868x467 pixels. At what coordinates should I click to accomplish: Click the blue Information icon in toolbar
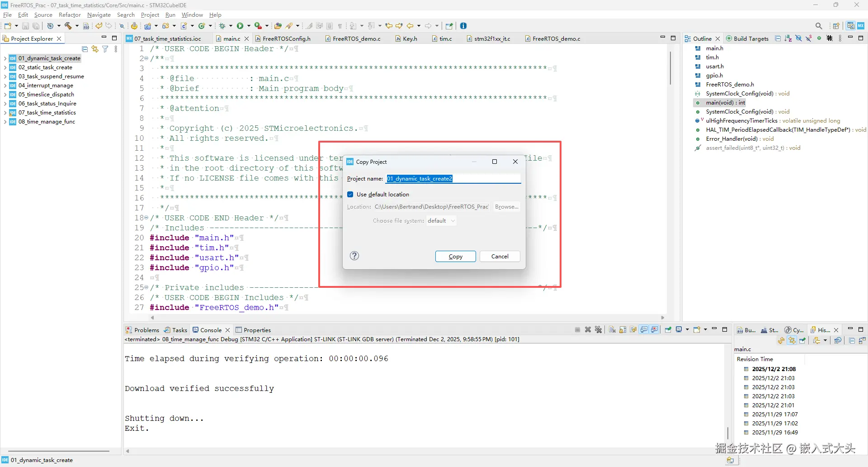pos(463,26)
